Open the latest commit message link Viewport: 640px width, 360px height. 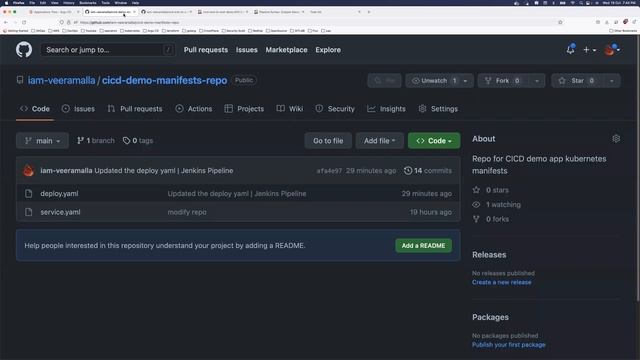164,171
